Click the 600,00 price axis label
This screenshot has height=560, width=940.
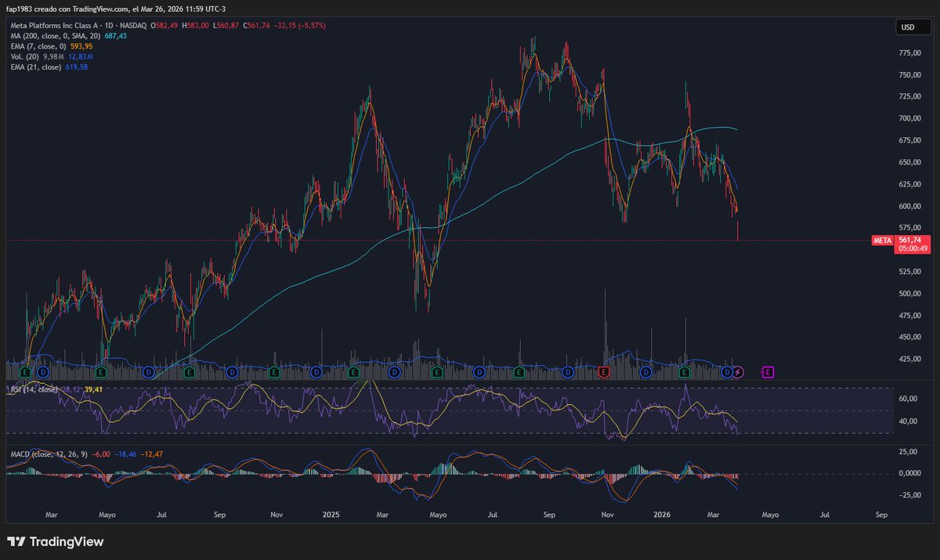909,206
